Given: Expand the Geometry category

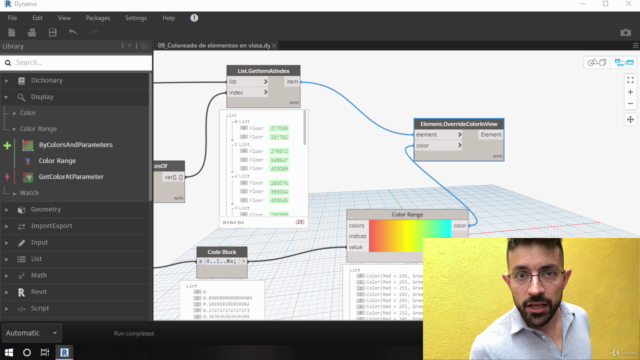Looking at the screenshot, I should [6, 210].
